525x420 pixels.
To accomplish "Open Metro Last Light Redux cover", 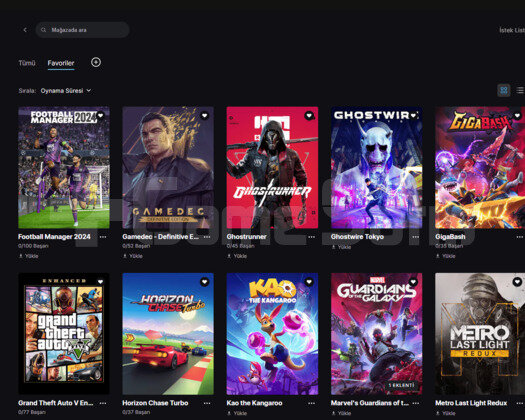I will (480, 334).
